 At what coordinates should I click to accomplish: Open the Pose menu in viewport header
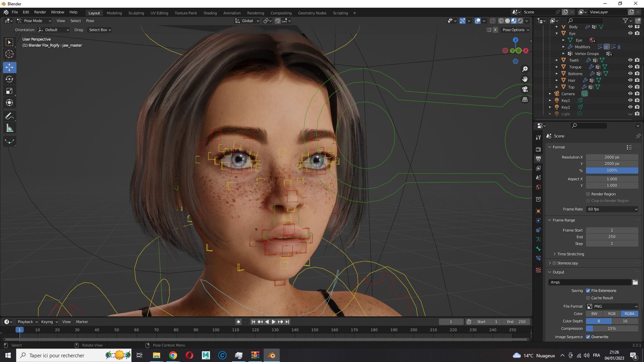(x=90, y=21)
